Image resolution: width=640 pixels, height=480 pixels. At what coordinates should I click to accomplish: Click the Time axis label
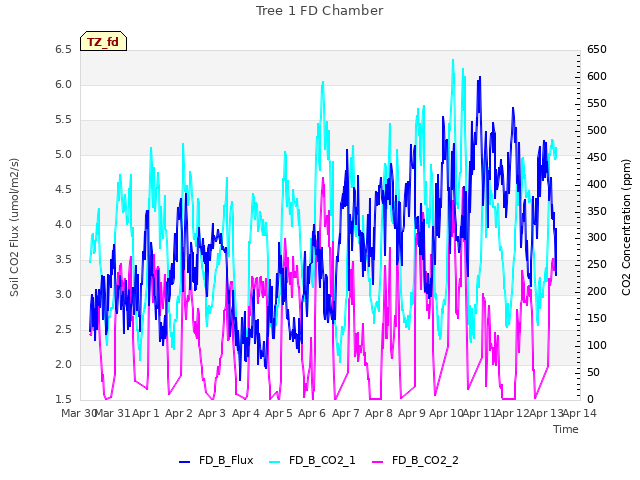pos(566,429)
